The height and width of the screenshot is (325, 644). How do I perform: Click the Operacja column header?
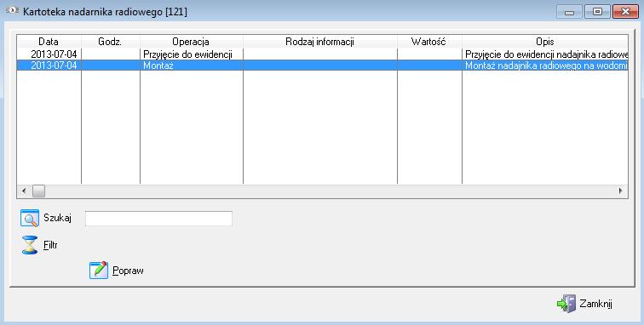[x=191, y=42]
